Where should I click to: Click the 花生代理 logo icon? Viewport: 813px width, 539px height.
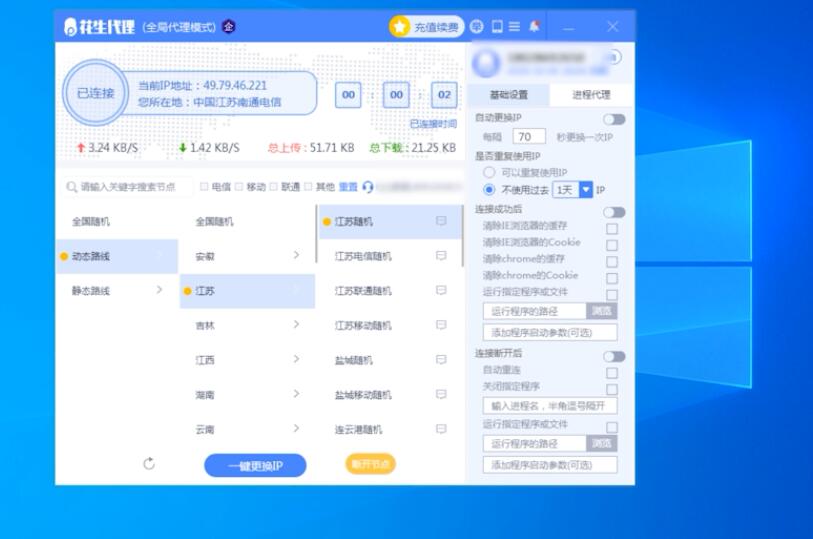coord(70,27)
